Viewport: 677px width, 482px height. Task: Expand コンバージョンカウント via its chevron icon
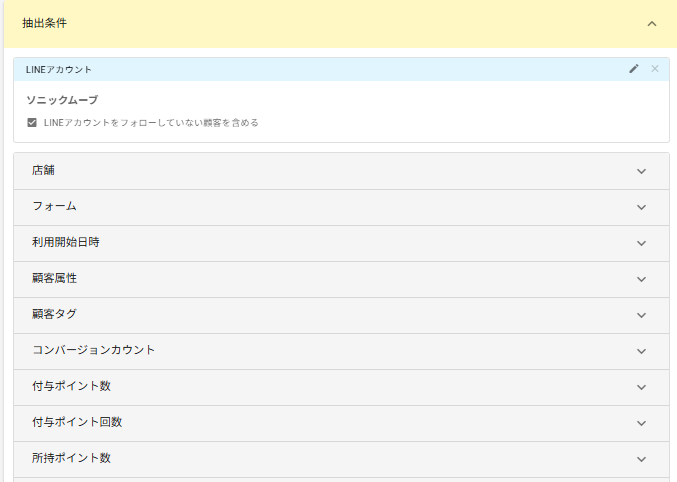point(641,351)
